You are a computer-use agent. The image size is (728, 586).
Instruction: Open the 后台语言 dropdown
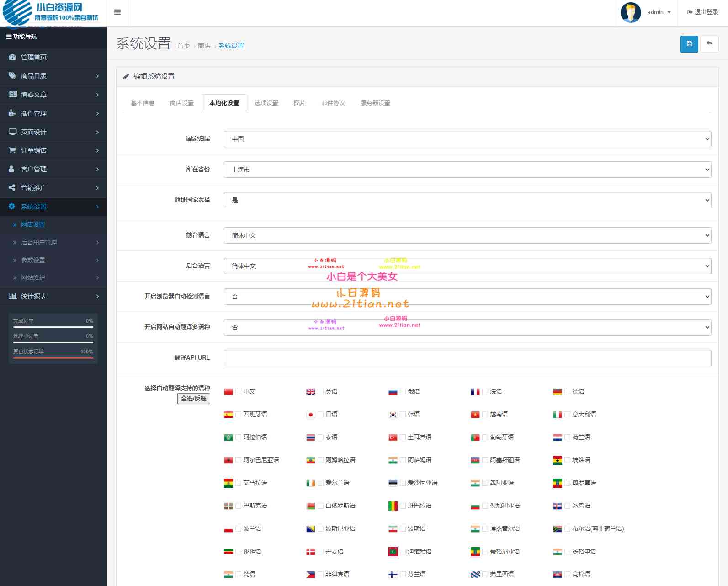pos(468,266)
